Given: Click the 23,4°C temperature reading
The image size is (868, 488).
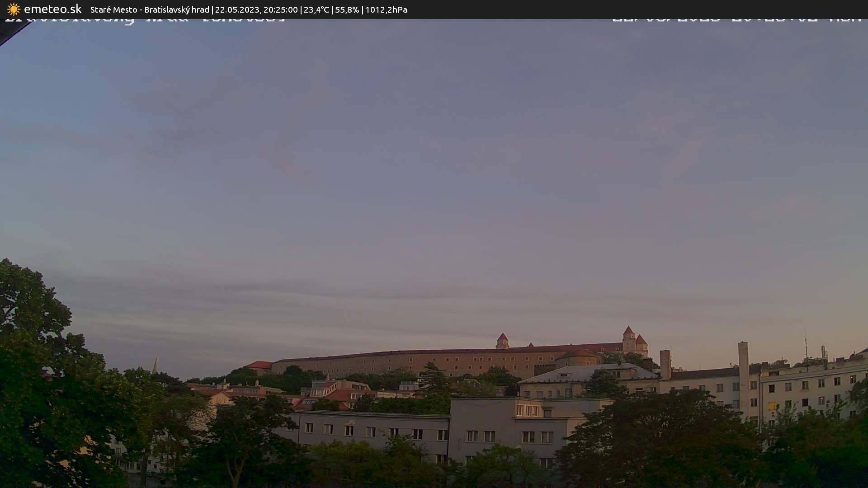Looking at the screenshot, I should click(316, 9).
